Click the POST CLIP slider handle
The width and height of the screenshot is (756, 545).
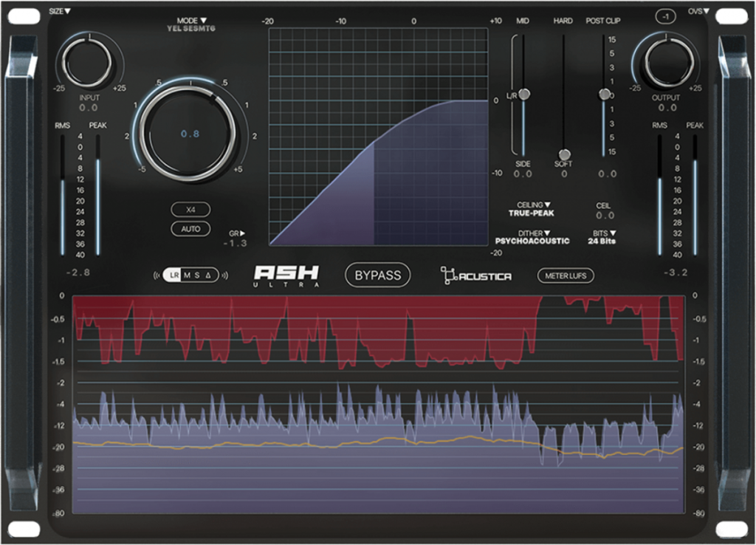(x=604, y=94)
